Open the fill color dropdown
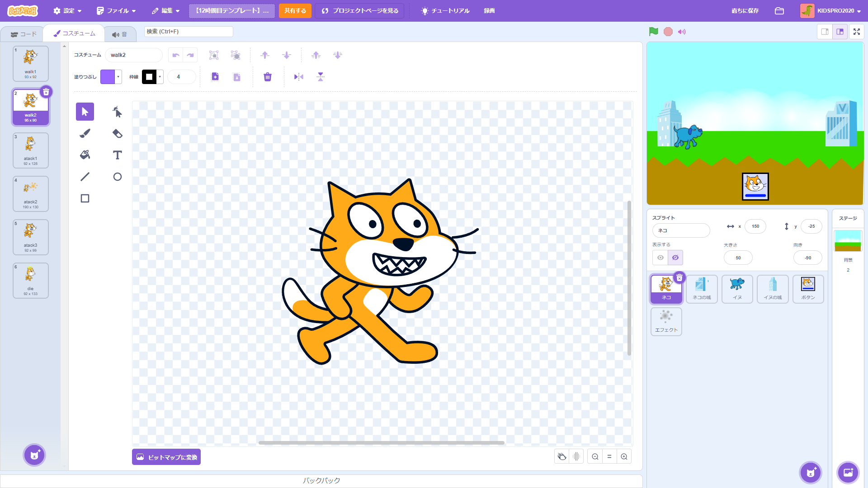This screenshot has width=868, height=488. click(118, 77)
